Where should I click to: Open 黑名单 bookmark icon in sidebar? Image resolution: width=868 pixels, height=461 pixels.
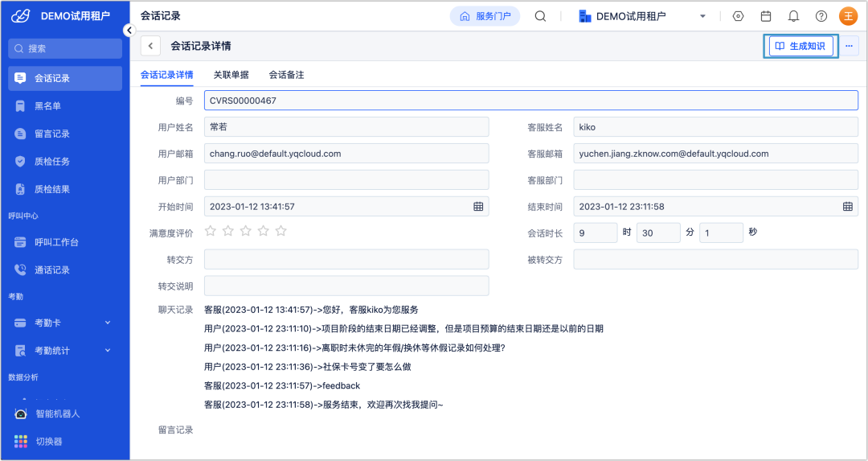pos(20,106)
